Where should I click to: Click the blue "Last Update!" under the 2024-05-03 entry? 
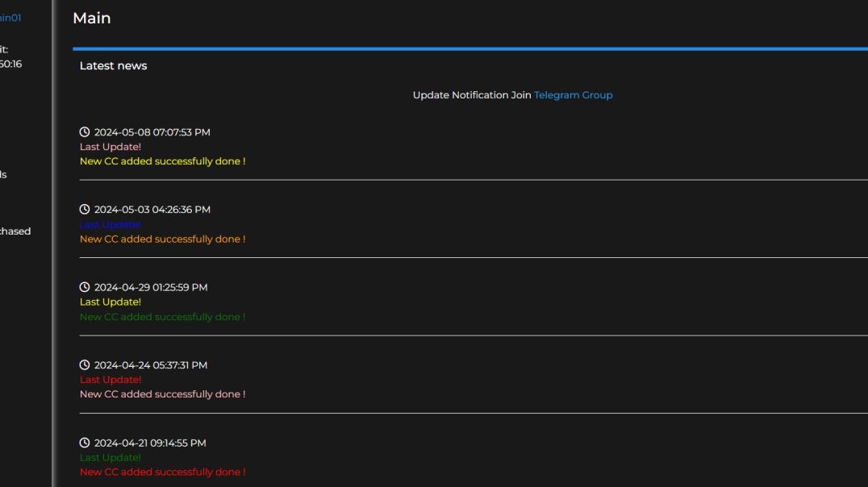point(111,225)
